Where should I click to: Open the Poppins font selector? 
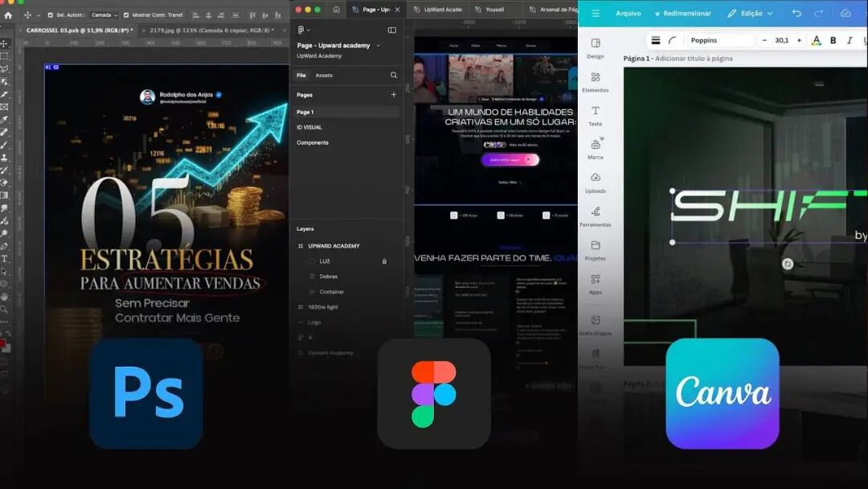[x=720, y=40]
